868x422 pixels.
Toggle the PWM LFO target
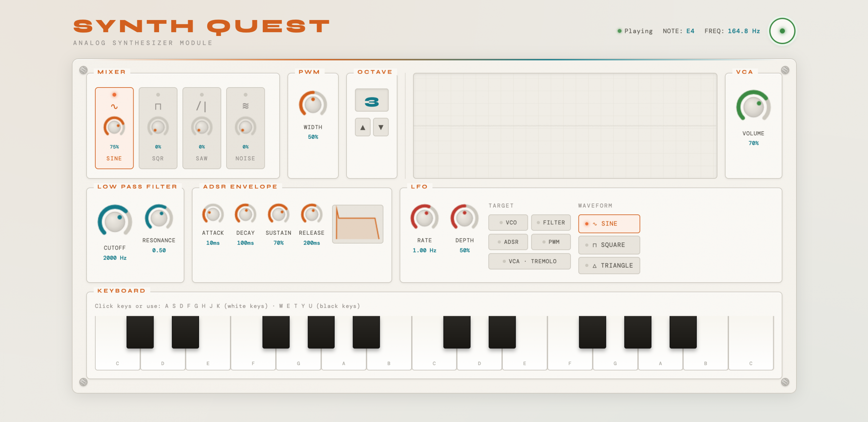551,242
